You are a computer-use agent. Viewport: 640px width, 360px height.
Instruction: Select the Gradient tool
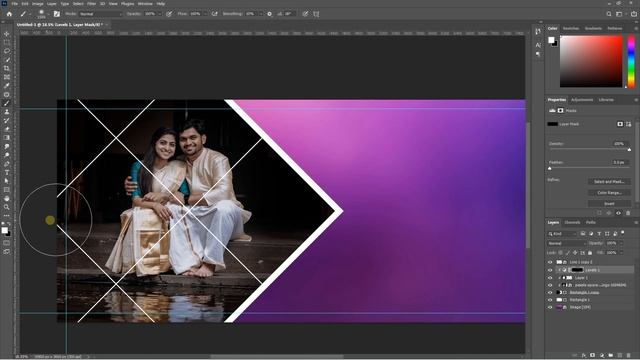pyautogui.click(x=7, y=138)
